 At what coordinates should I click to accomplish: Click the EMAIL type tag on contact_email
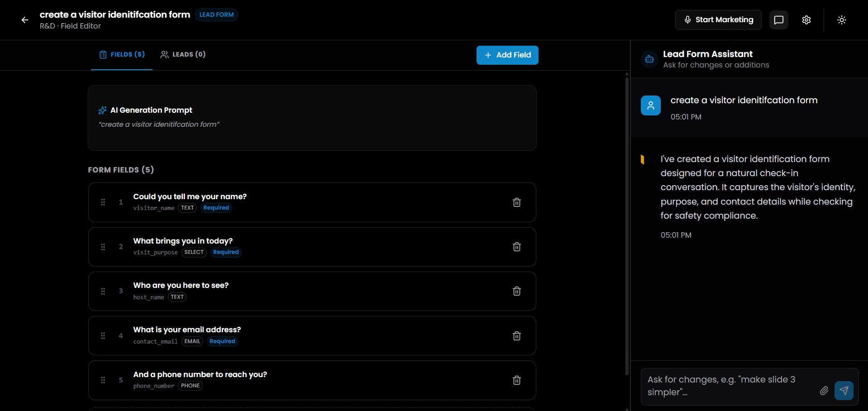point(192,341)
